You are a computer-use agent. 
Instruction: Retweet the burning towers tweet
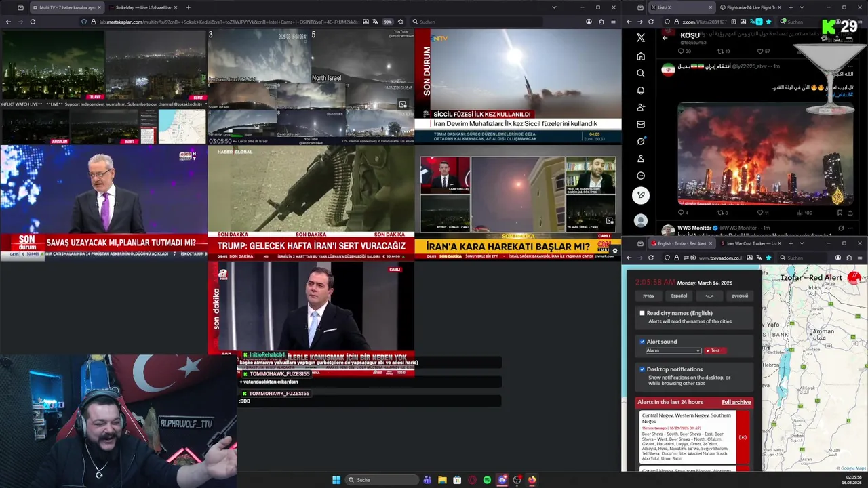coord(723,213)
